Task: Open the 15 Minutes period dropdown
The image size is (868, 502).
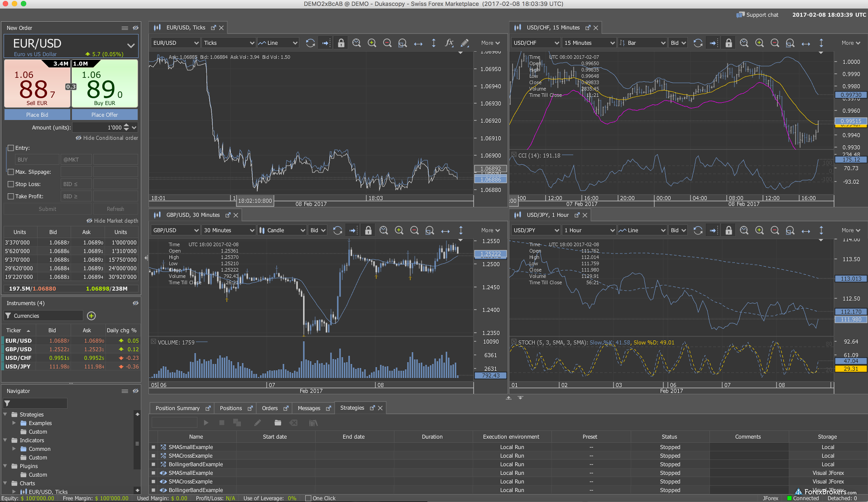Action: pyautogui.click(x=590, y=43)
